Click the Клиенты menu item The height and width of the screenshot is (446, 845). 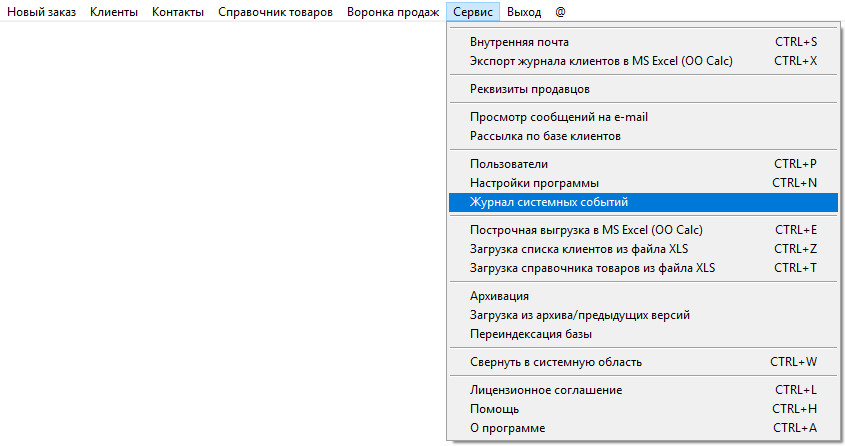(x=113, y=12)
